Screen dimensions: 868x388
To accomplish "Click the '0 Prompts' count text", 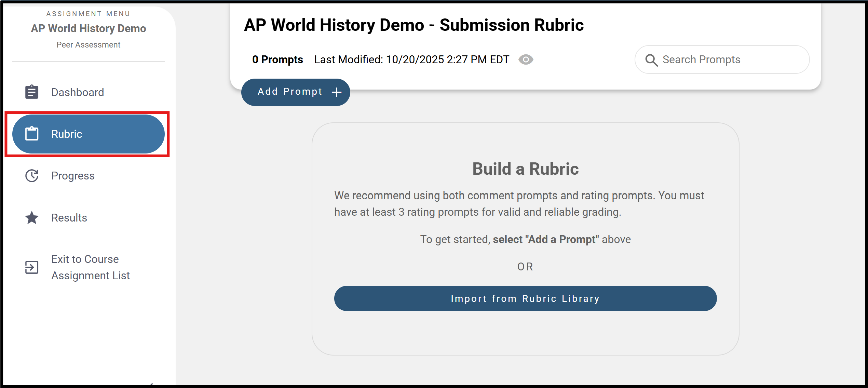I will (277, 59).
